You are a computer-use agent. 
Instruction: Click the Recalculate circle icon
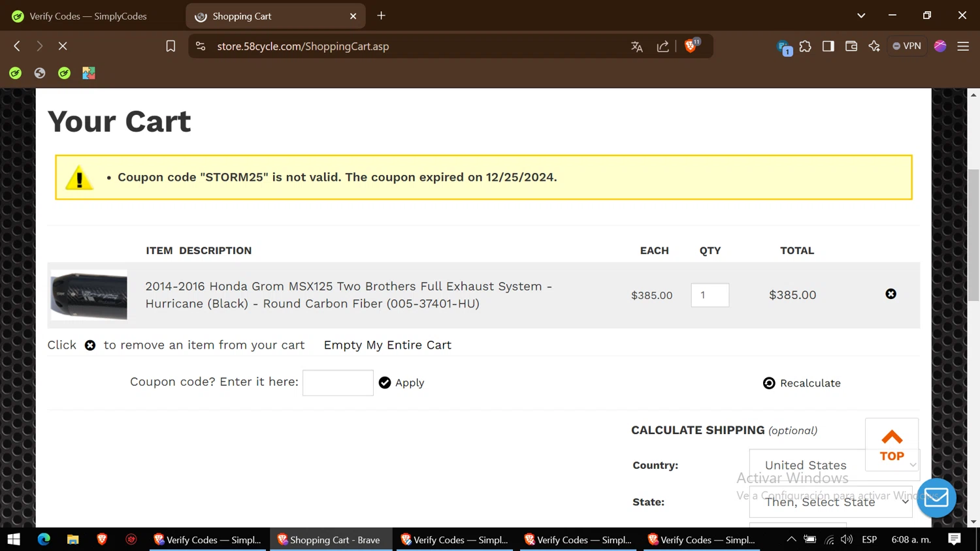pyautogui.click(x=769, y=383)
